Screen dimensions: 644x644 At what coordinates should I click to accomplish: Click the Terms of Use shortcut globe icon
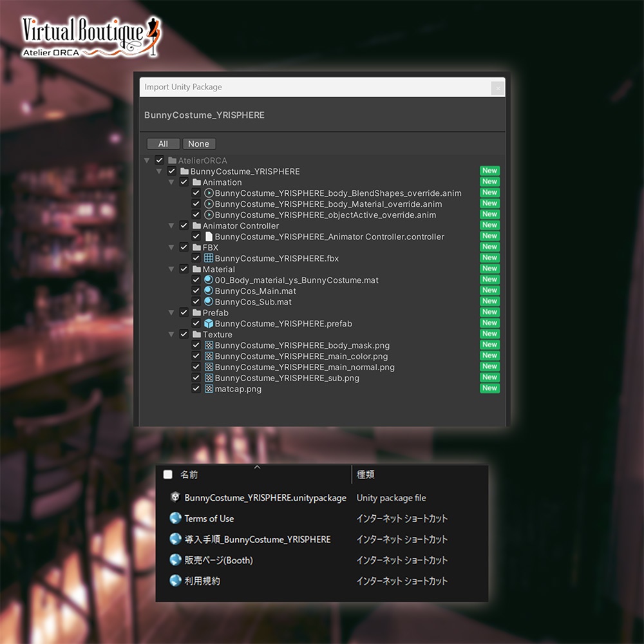[175, 518]
